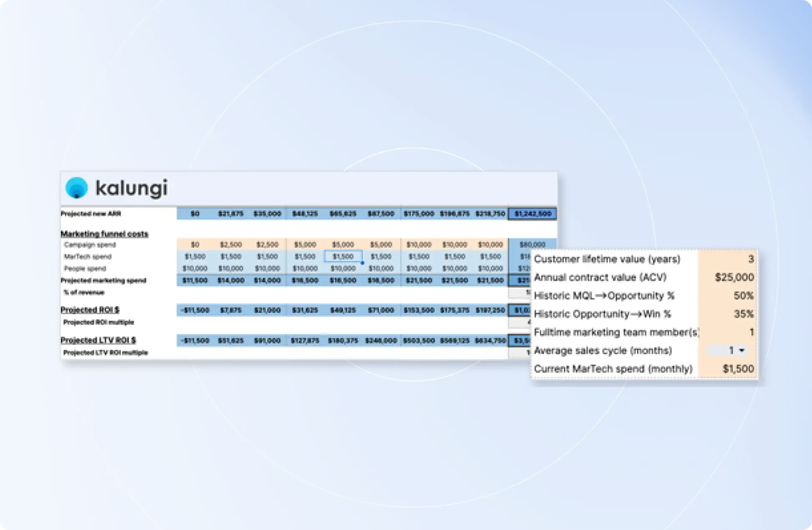Select the $569,125 projected LTV ROI cell
This screenshot has height=530, width=812.
coord(454,340)
